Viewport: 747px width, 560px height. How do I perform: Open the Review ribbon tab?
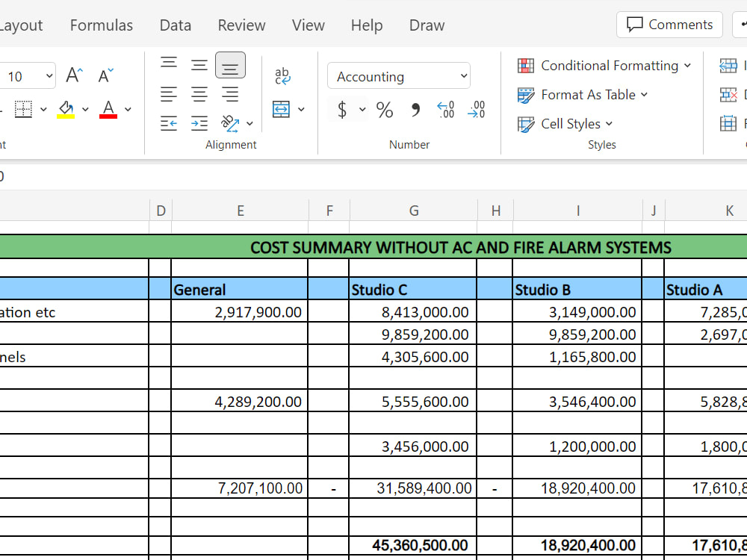click(x=241, y=25)
